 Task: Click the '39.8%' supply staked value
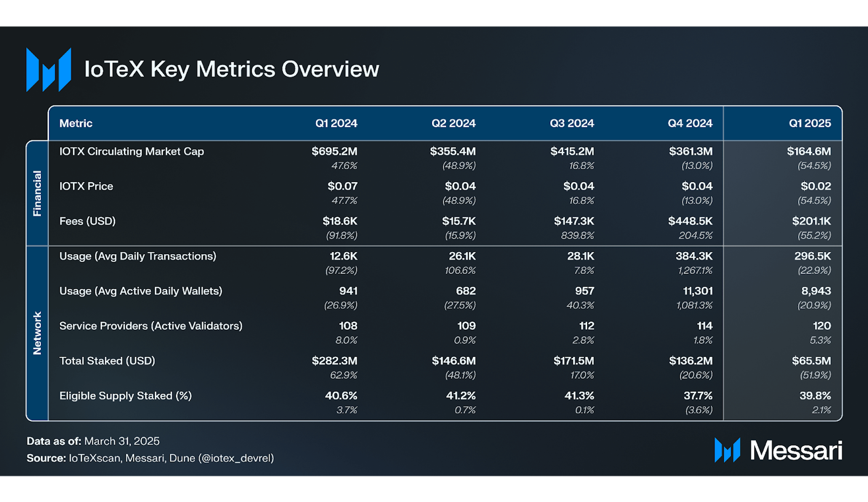[815, 396]
